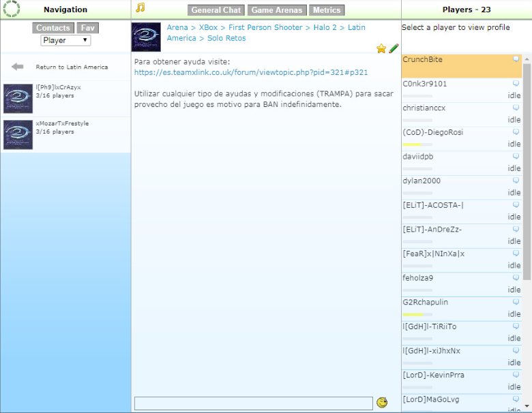Click the players list scroll down arrow

click(x=527, y=406)
